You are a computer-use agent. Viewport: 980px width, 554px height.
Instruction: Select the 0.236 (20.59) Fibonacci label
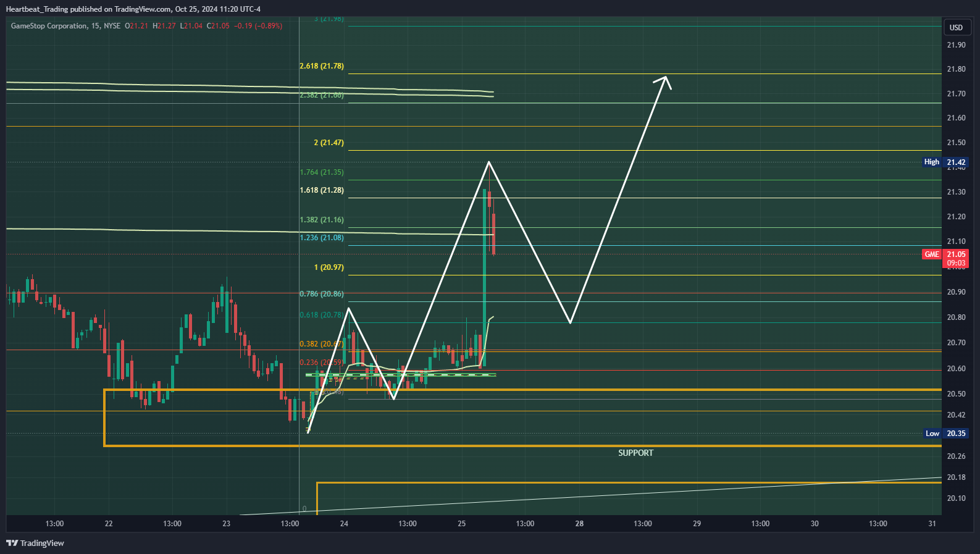click(x=322, y=363)
